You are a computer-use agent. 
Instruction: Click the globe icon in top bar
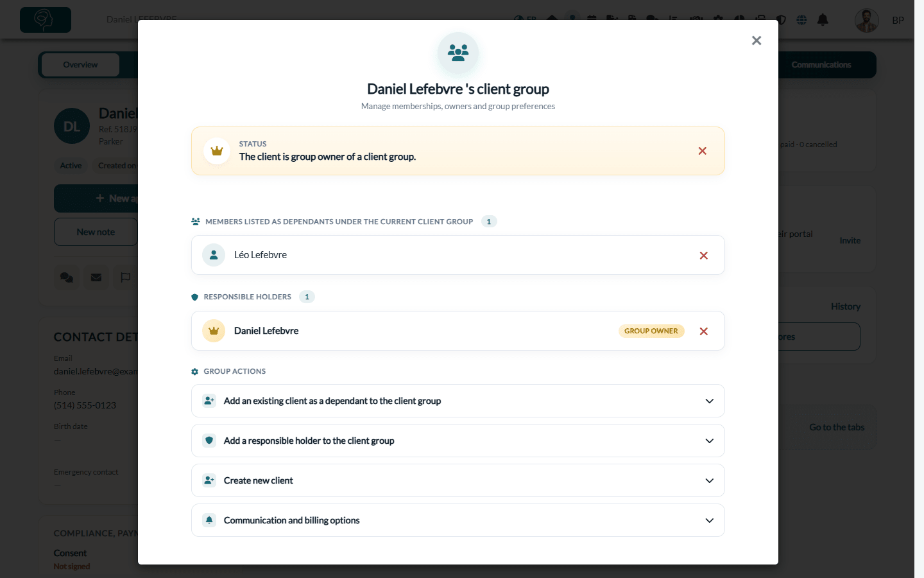tap(801, 20)
